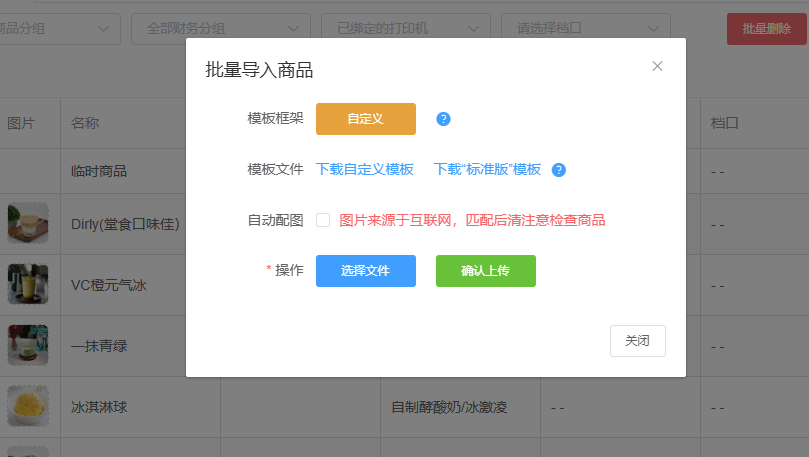Click the 一抹青绿 name text
Image resolution: width=809 pixels, height=457 pixels.
click(99, 346)
